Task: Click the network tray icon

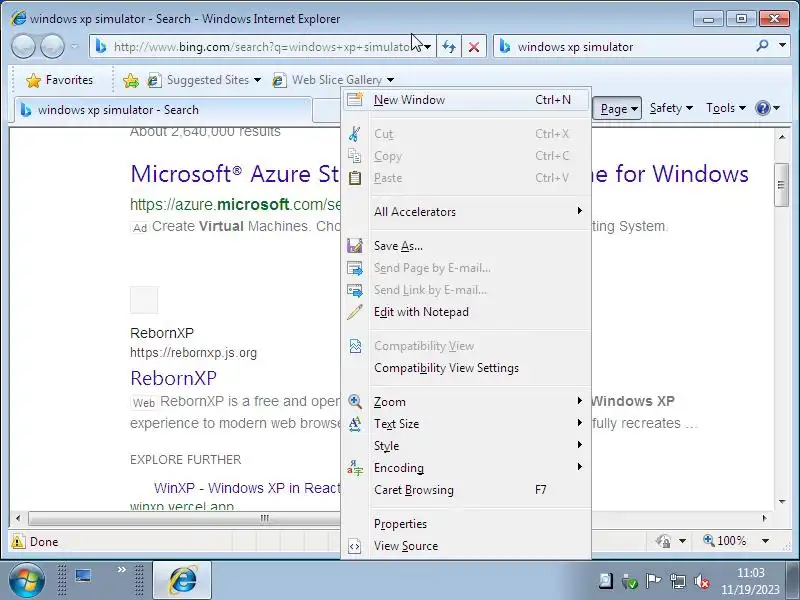Action: 678,581
